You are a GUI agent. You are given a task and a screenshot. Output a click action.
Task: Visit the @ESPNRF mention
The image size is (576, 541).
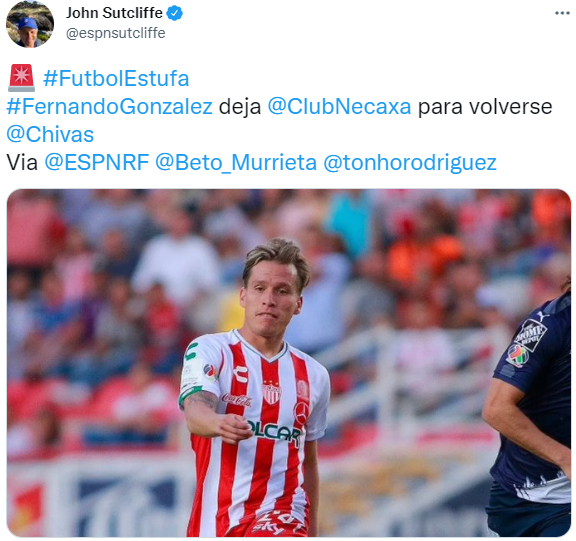[97, 162]
